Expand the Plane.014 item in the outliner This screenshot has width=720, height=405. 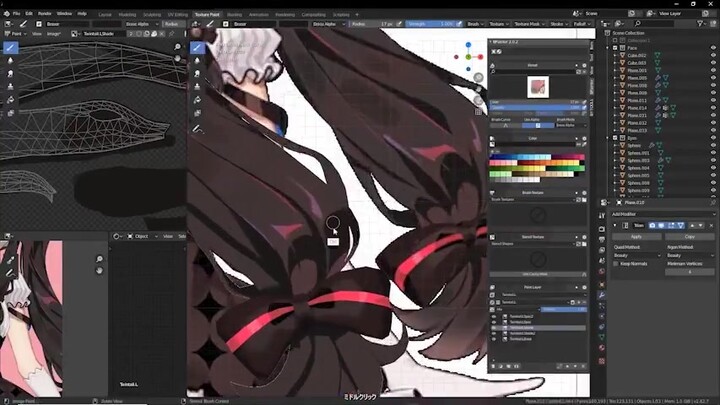615,108
